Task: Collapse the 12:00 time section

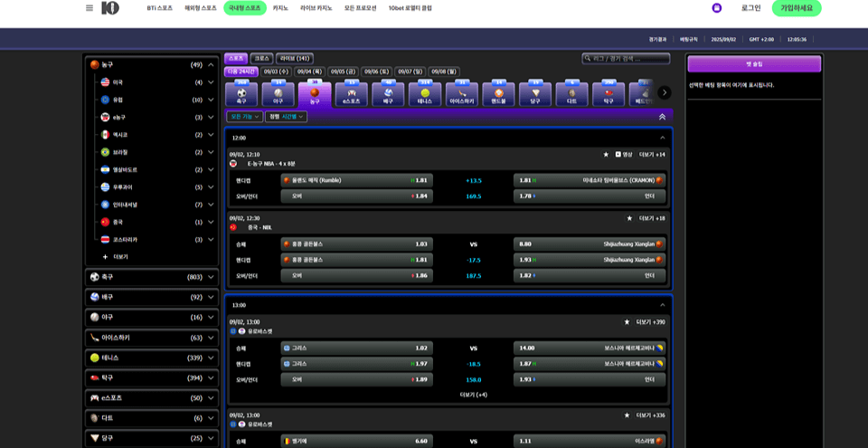Action: [x=662, y=138]
